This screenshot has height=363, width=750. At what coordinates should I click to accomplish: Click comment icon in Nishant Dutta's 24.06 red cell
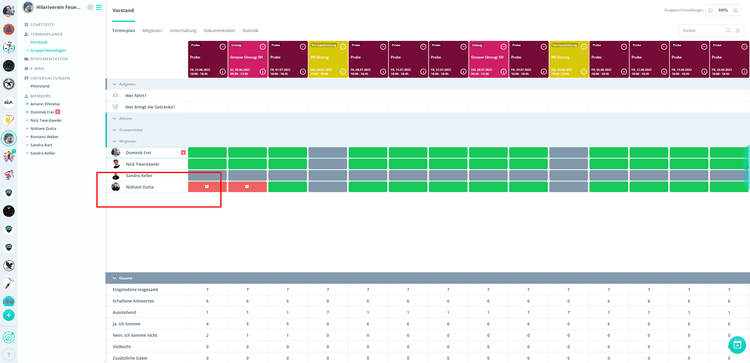[x=207, y=187]
